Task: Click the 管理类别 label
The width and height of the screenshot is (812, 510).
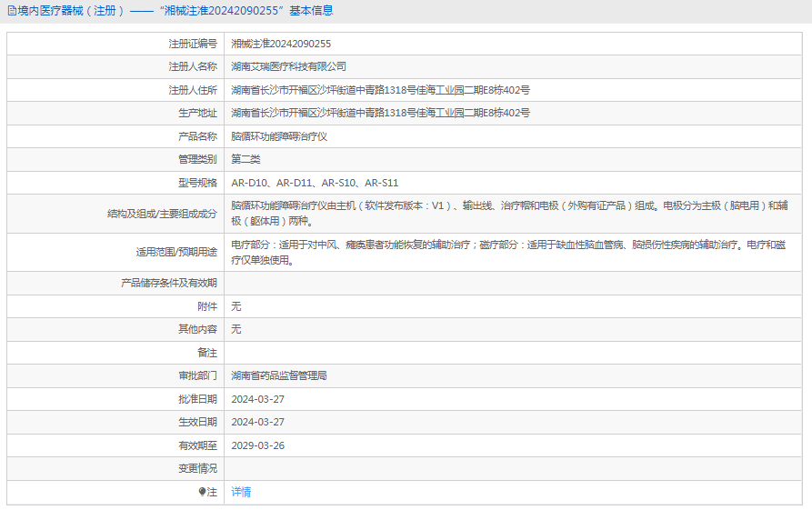Action: pyautogui.click(x=198, y=159)
